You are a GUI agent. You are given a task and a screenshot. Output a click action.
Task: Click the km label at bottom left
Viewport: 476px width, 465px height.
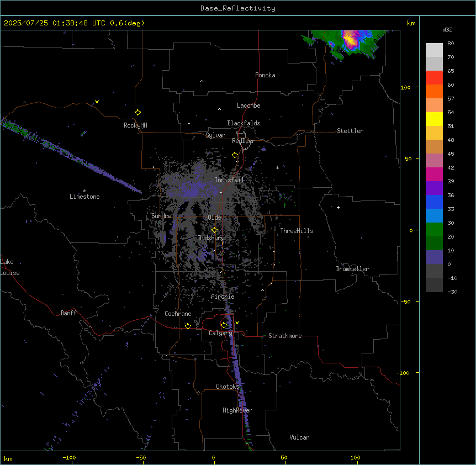coord(8,458)
